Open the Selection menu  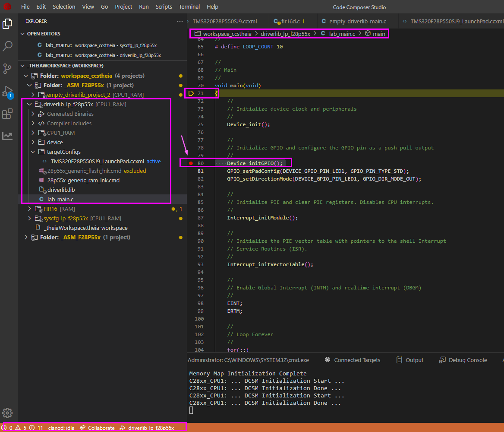coord(63,7)
